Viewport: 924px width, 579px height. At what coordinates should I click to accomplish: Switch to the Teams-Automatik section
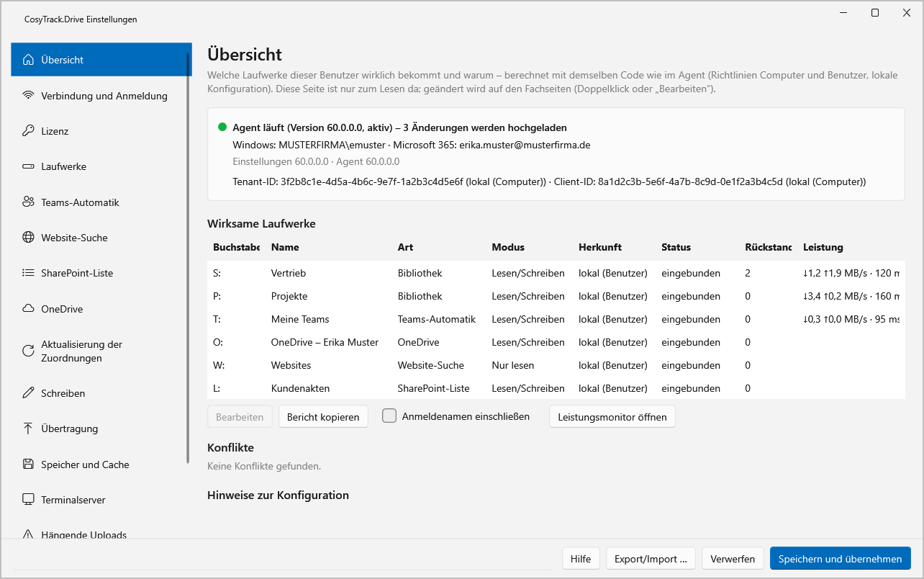pyautogui.click(x=101, y=202)
